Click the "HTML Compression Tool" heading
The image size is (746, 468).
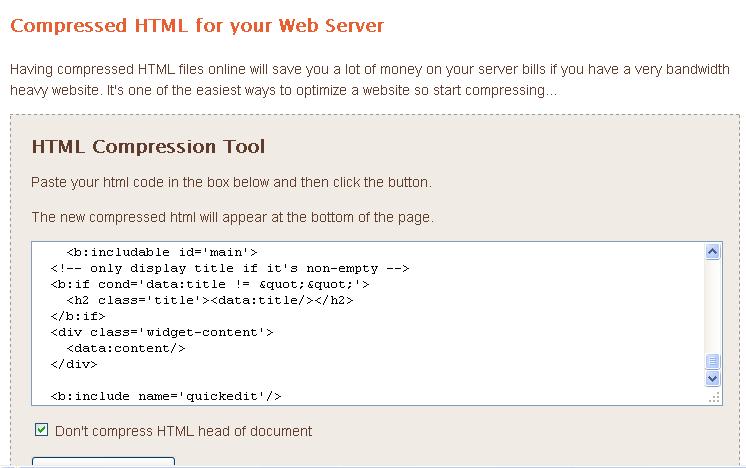[148, 147]
